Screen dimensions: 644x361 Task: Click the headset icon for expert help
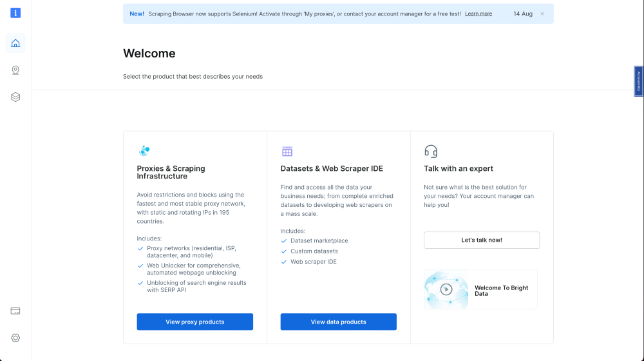431,151
